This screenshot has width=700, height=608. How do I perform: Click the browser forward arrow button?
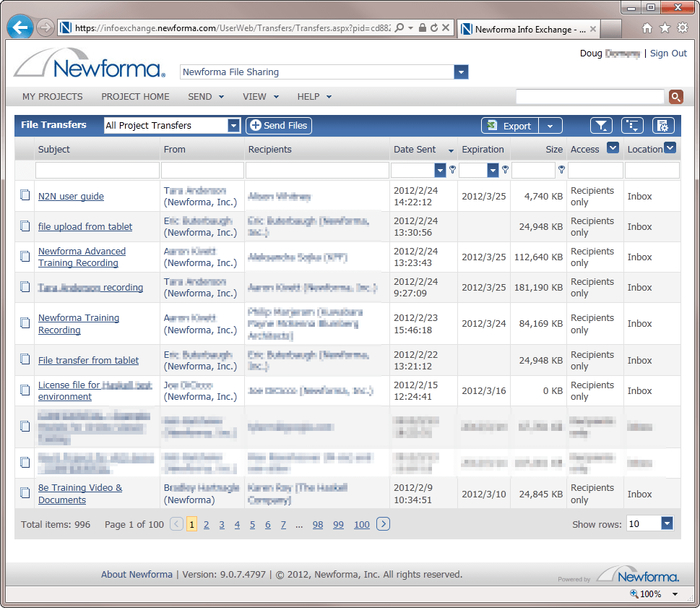click(45, 27)
